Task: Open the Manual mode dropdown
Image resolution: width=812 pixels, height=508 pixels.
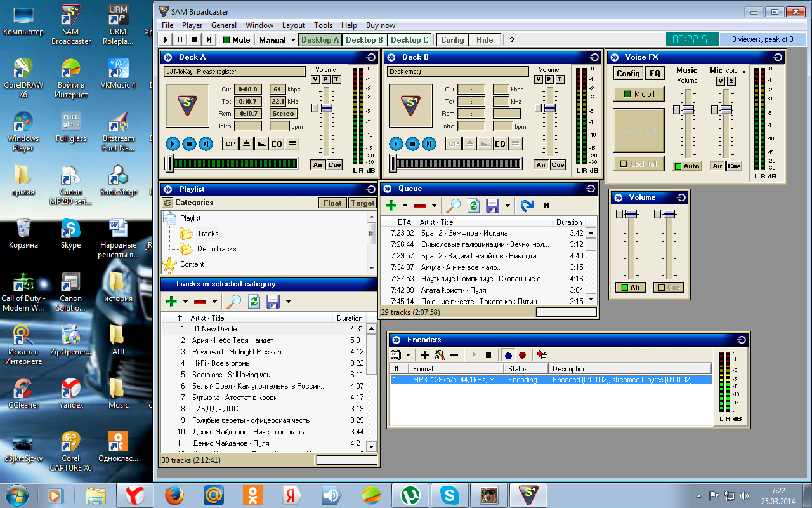Action: [x=294, y=40]
